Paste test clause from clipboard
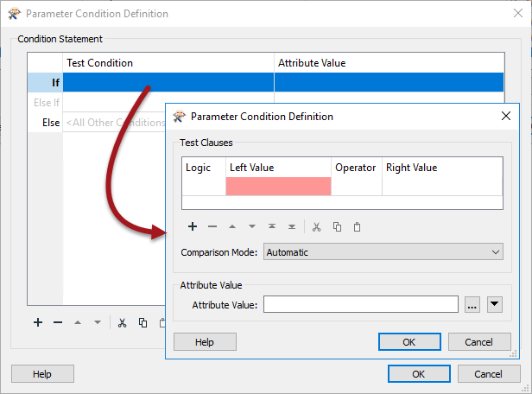 point(357,226)
